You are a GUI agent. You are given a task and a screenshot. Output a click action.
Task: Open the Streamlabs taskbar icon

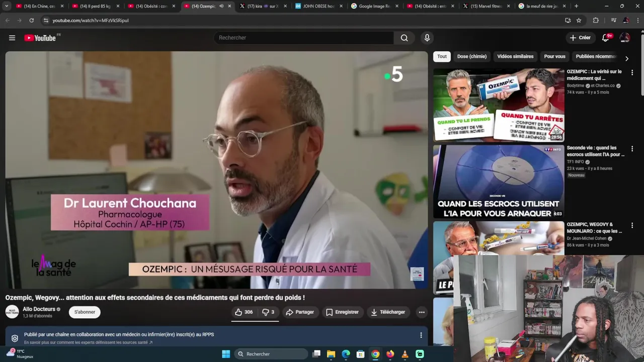click(x=420, y=354)
